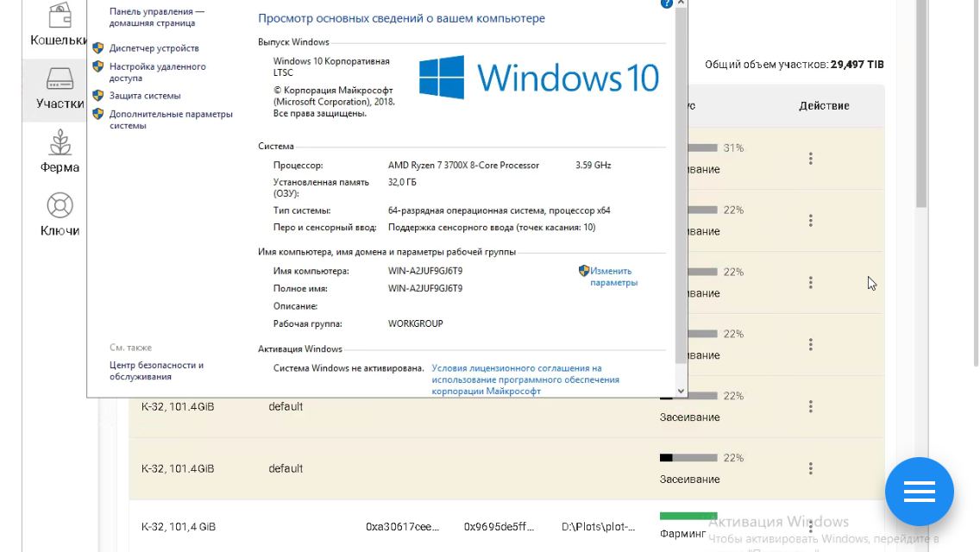Click the Chia plots list vertical scrollbar
980x552 pixels.
[921, 103]
